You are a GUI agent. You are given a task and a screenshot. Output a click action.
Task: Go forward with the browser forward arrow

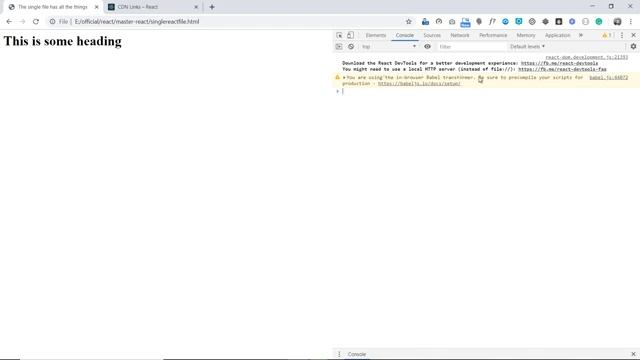[22, 22]
